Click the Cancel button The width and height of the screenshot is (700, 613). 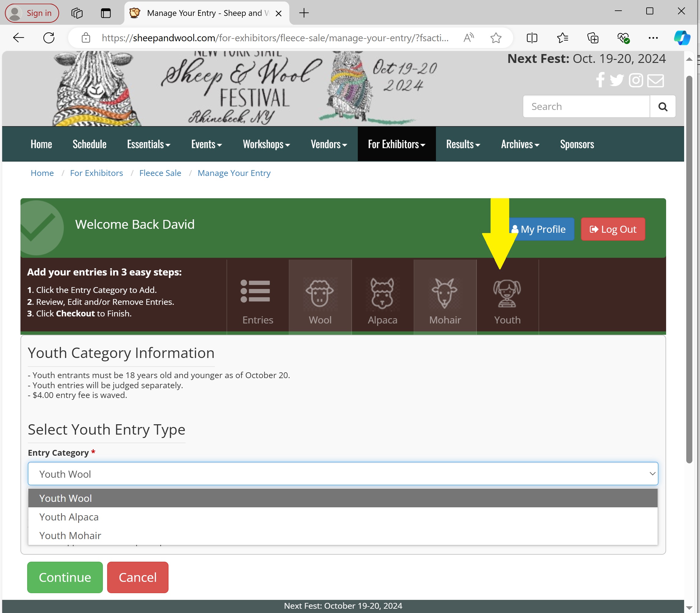click(137, 577)
